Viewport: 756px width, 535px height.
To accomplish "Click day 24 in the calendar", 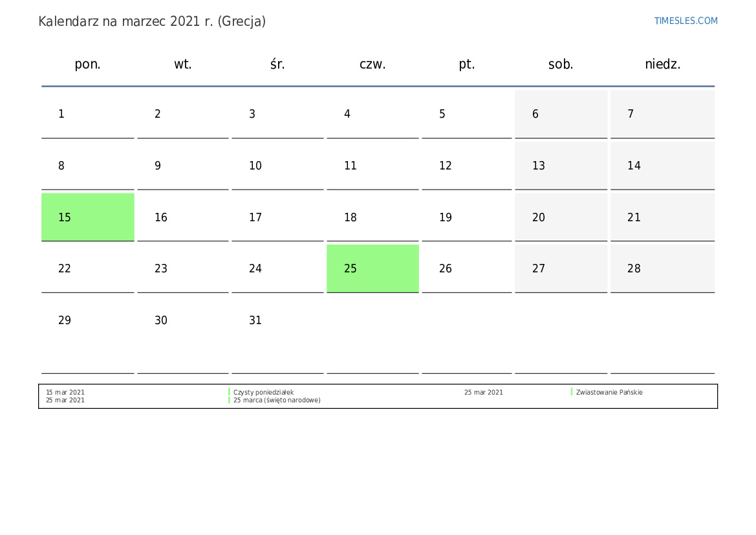I will (277, 268).
